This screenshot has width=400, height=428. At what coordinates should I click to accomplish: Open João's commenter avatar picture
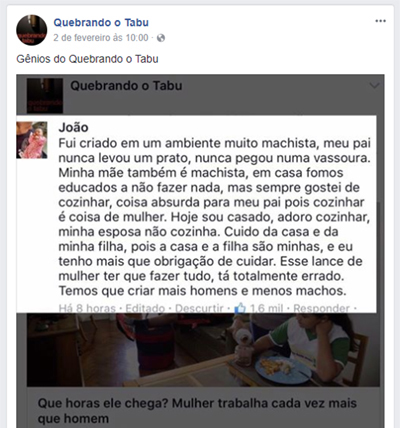[32, 140]
